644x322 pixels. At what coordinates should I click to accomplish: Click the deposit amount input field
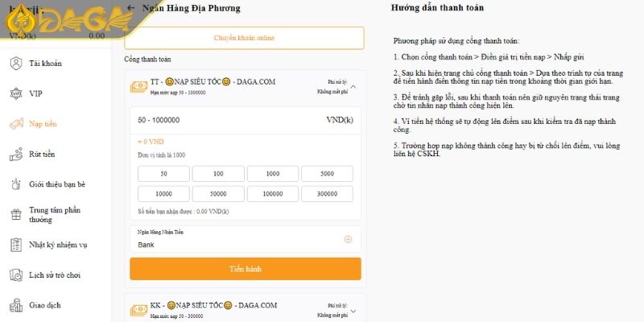coord(225,120)
